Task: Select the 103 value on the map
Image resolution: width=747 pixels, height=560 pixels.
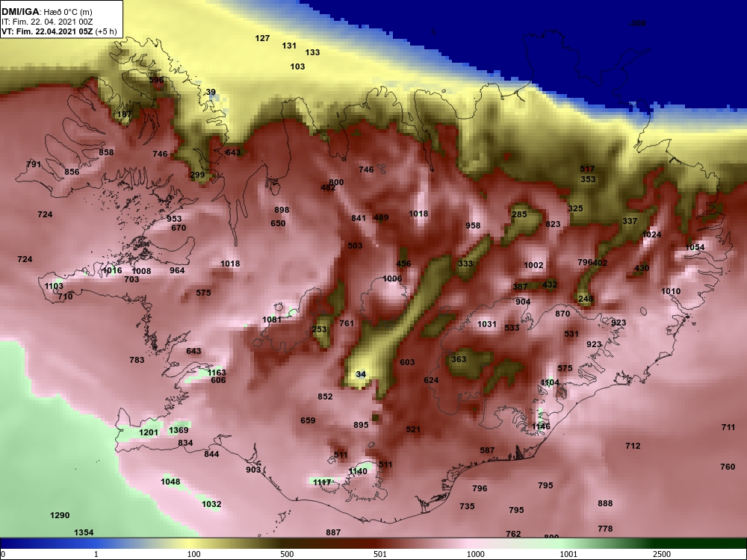Action: click(298, 66)
